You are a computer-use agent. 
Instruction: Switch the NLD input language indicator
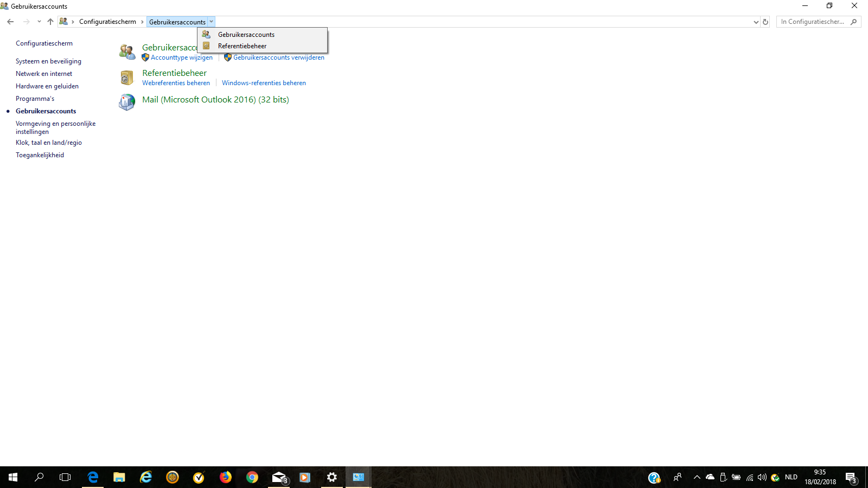click(791, 477)
